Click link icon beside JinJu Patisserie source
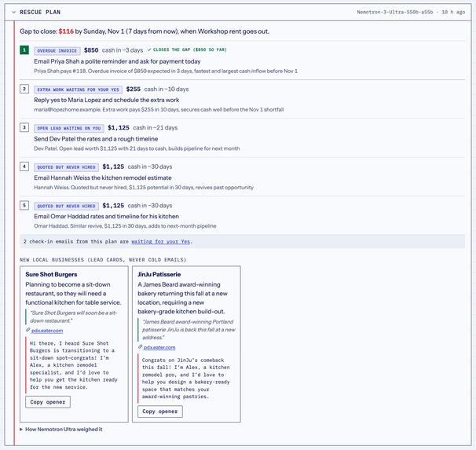This screenshot has height=450, width=476. click(140, 346)
